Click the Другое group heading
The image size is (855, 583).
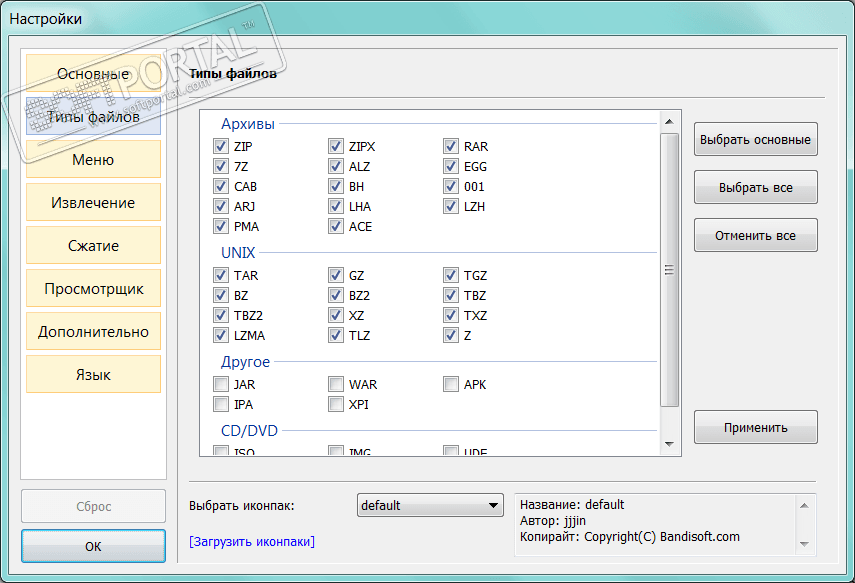pyautogui.click(x=245, y=362)
